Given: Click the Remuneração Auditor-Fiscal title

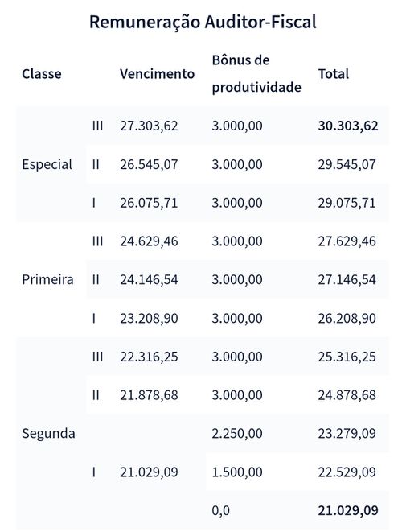Looking at the screenshot, I should click(x=203, y=22).
